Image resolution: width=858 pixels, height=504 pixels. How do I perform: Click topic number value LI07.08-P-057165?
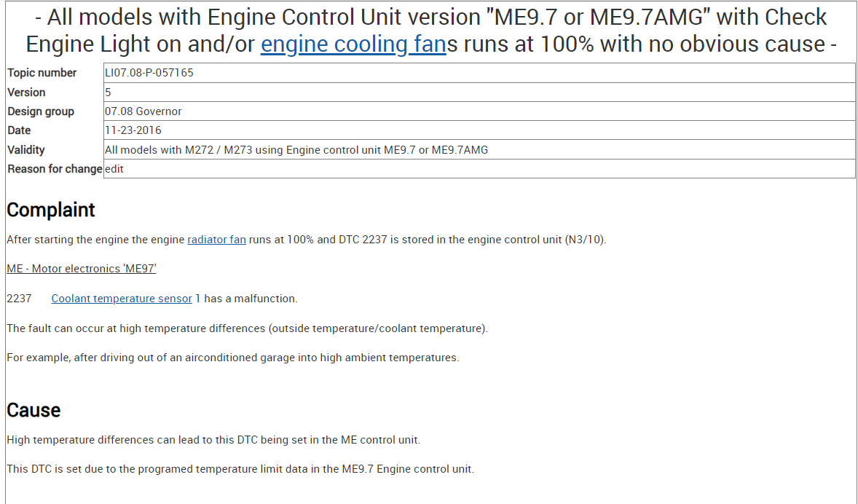(x=149, y=73)
